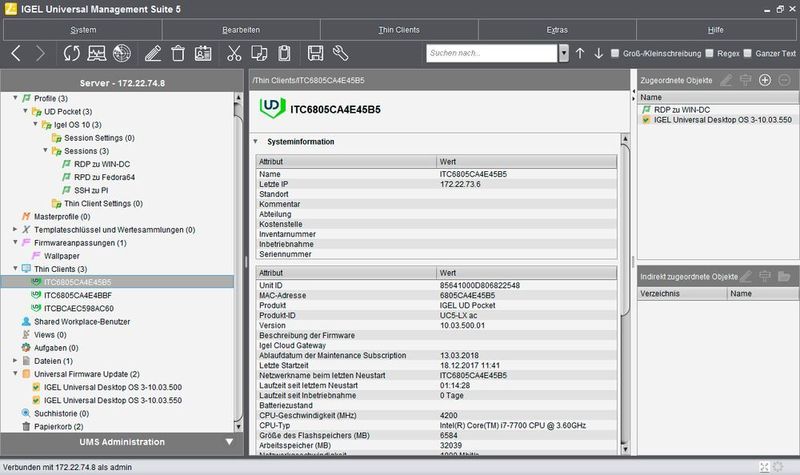Select thin client ITC6805CA4E4BBF in tree
The height and width of the screenshot is (475, 800).
point(78,295)
